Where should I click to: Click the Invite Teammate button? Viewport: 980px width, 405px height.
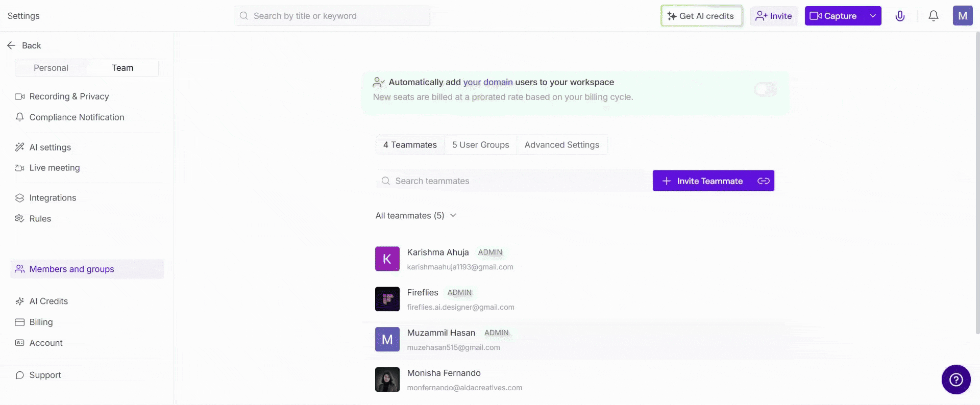(x=703, y=181)
